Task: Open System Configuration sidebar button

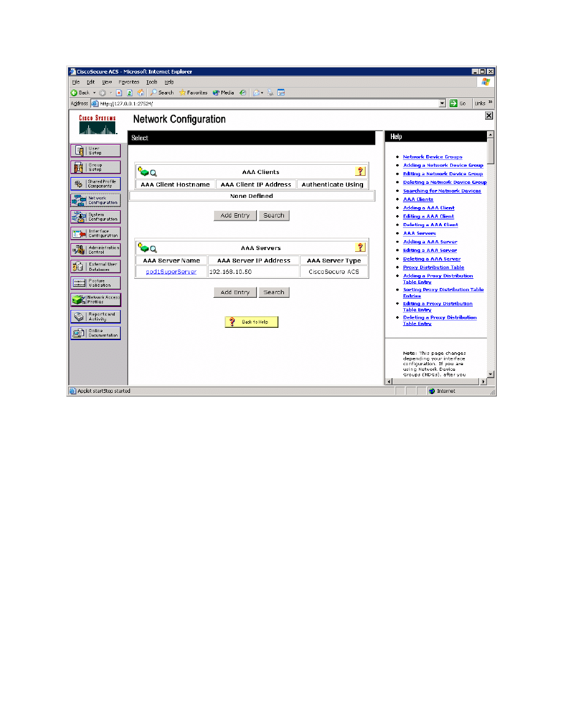Action: 95,217
